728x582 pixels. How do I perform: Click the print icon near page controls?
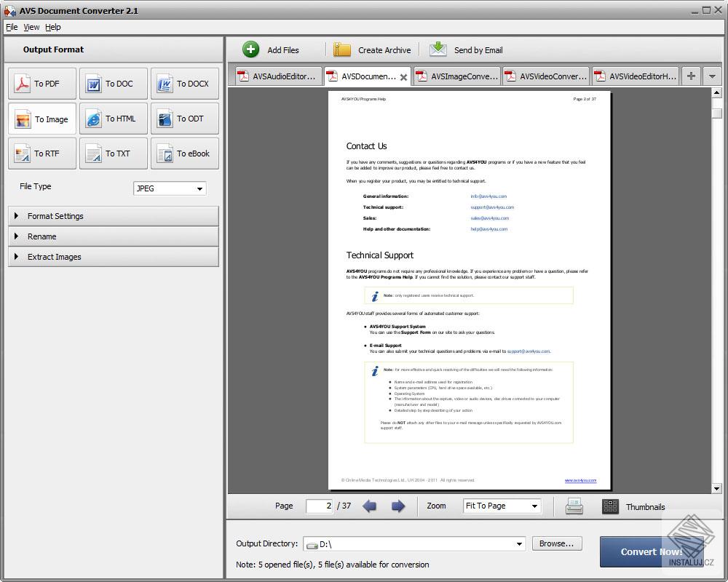pos(574,506)
